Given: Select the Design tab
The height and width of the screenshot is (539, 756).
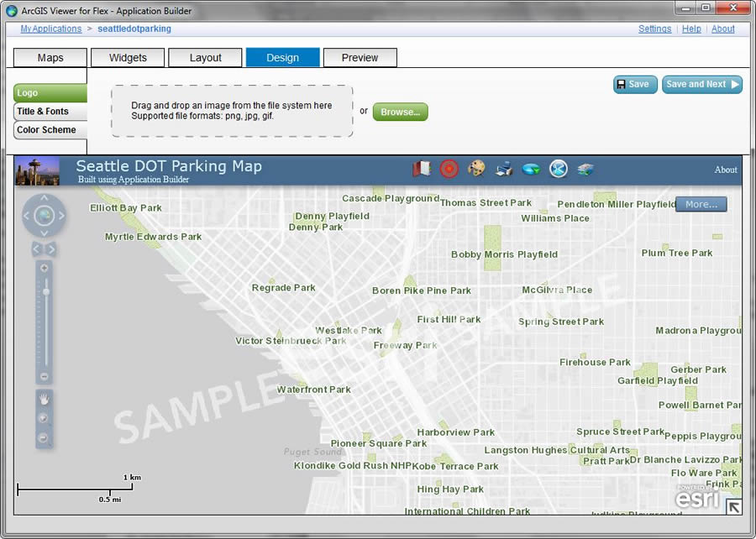Looking at the screenshot, I should pos(282,58).
